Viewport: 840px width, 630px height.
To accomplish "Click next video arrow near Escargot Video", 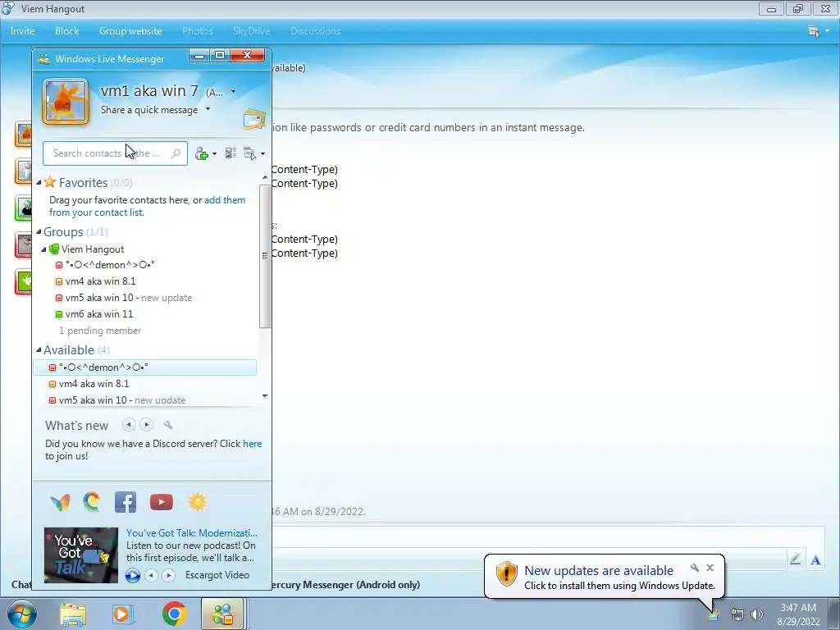I will point(169,575).
